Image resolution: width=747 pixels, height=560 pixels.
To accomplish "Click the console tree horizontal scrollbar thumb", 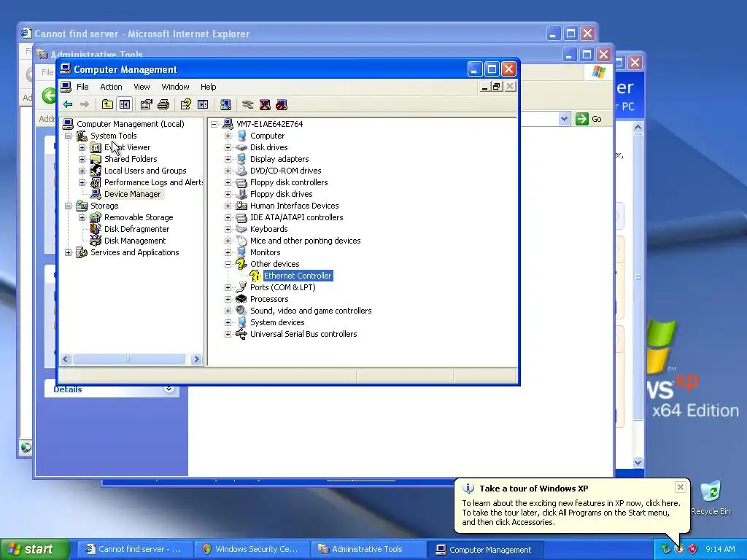I will pyautogui.click(x=128, y=359).
